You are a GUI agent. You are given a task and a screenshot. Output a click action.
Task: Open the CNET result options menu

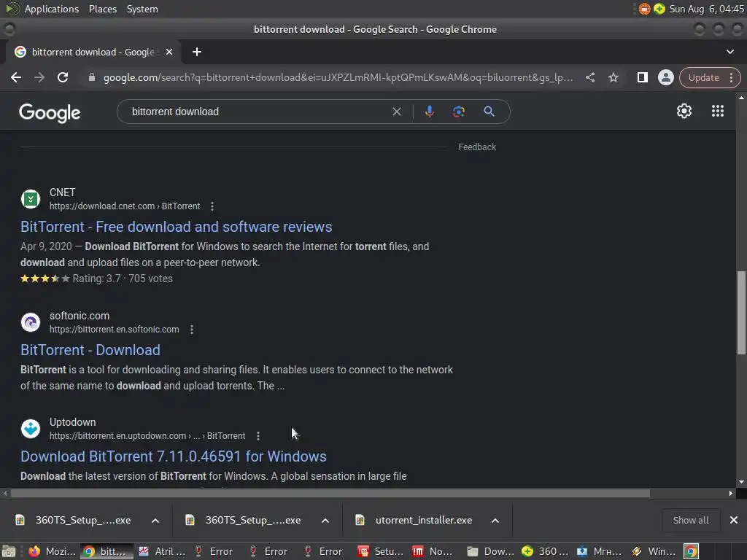pyautogui.click(x=212, y=206)
